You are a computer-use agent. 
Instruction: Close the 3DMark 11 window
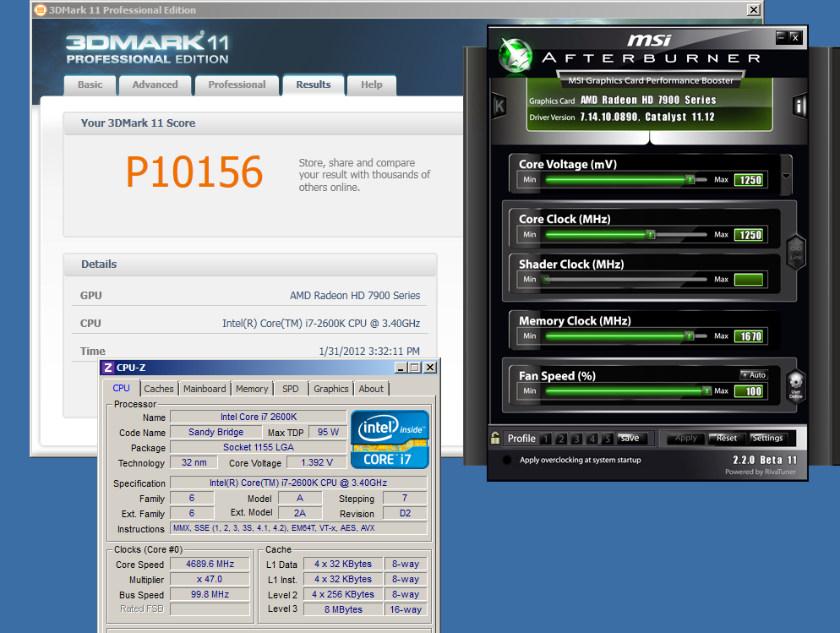click(x=753, y=9)
